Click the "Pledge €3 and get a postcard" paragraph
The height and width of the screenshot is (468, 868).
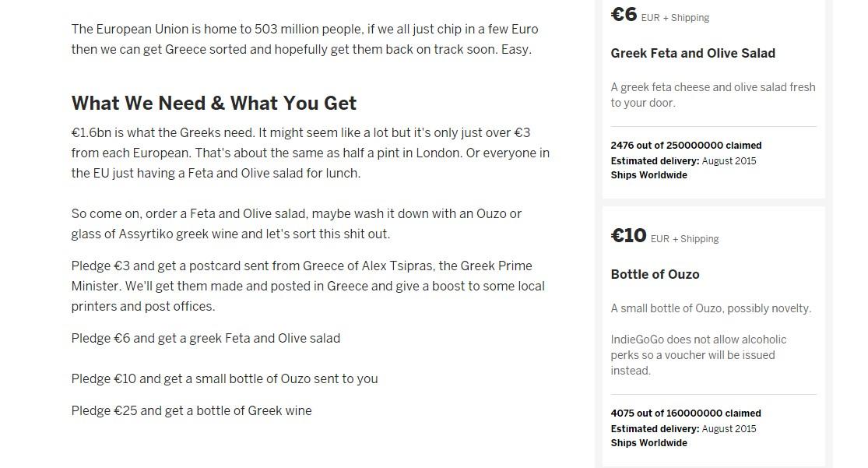[x=308, y=286]
